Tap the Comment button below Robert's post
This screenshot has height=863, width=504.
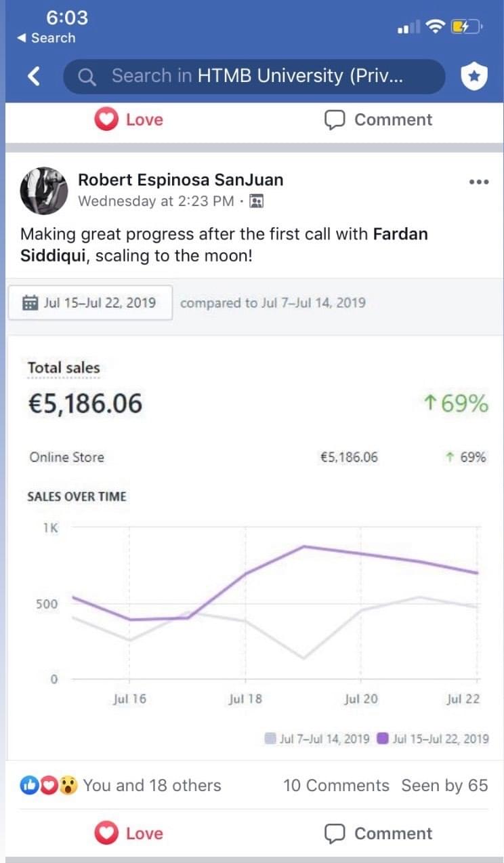378,833
